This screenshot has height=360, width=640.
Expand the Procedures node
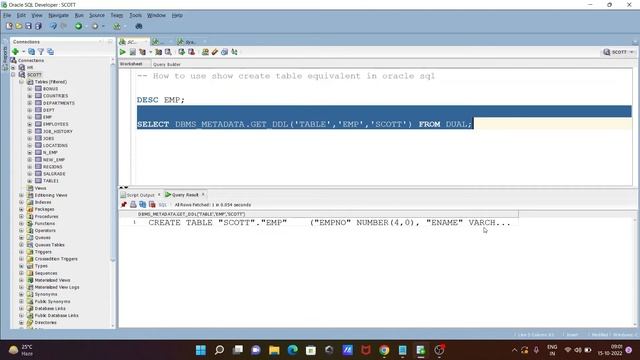click(21, 216)
